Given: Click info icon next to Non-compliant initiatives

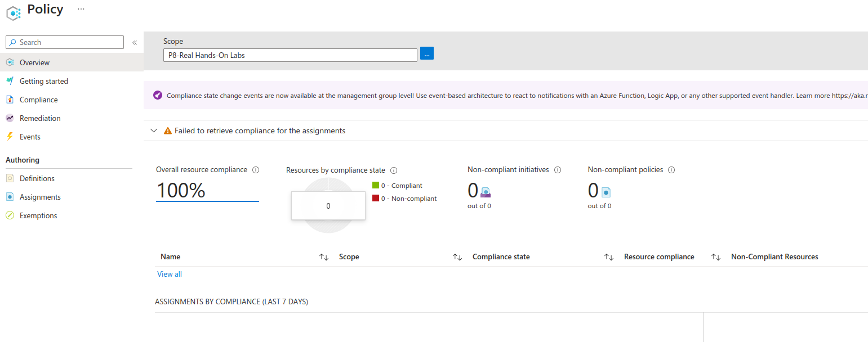Looking at the screenshot, I should (558, 170).
